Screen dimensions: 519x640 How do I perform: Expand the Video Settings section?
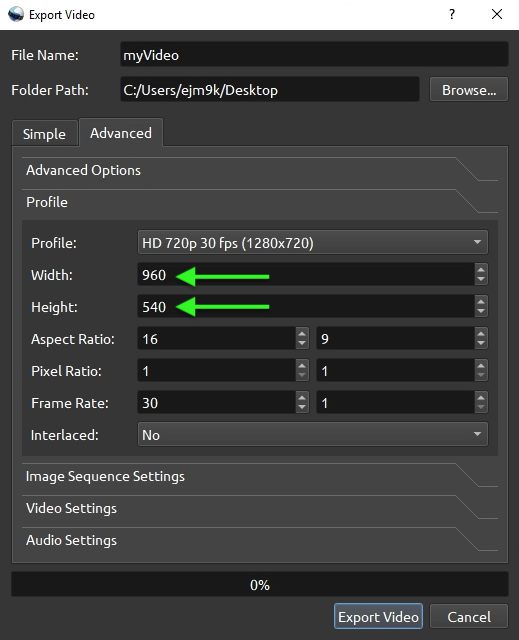(x=260, y=508)
